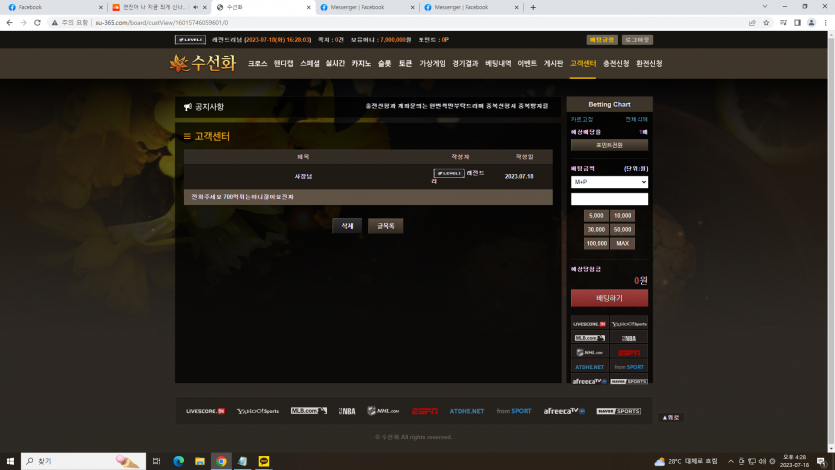
Task: Open the ESPN logo link in footer
Action: point(424,411)
